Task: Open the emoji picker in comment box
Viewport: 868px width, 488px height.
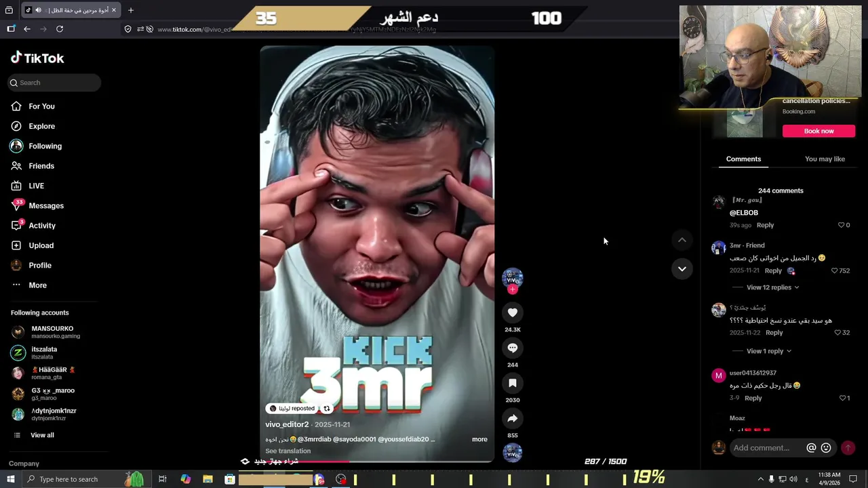Action: pyautogui.click(x=826, y=448)
